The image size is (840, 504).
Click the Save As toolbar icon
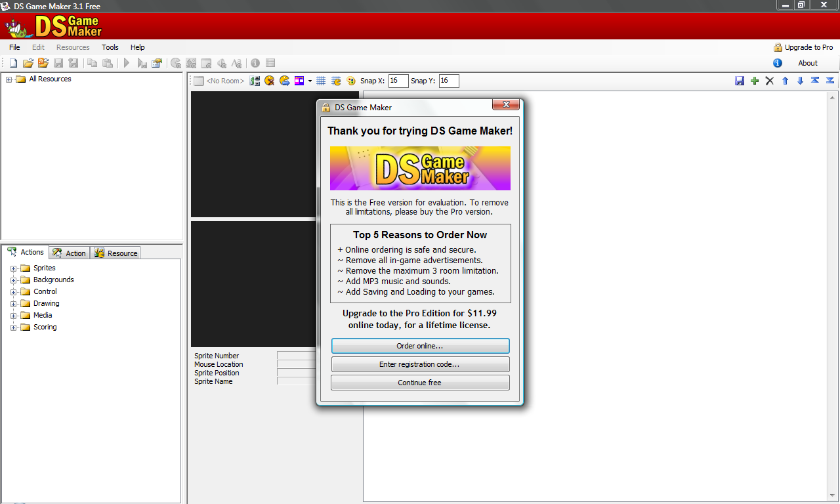coord(73,63)
